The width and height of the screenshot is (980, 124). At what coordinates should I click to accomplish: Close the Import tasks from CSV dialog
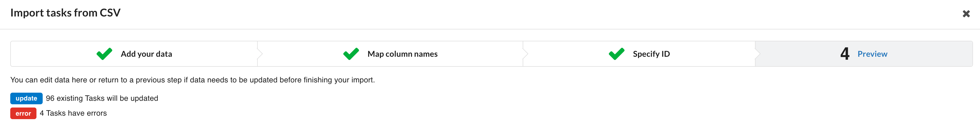965,14
